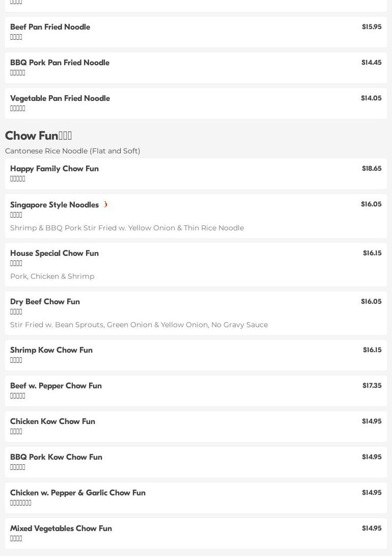The width and height of the screenshot is (392, 556).
Task: Click the Pork, Chicken & Shrimp description
Action: (x=52, y=276)
